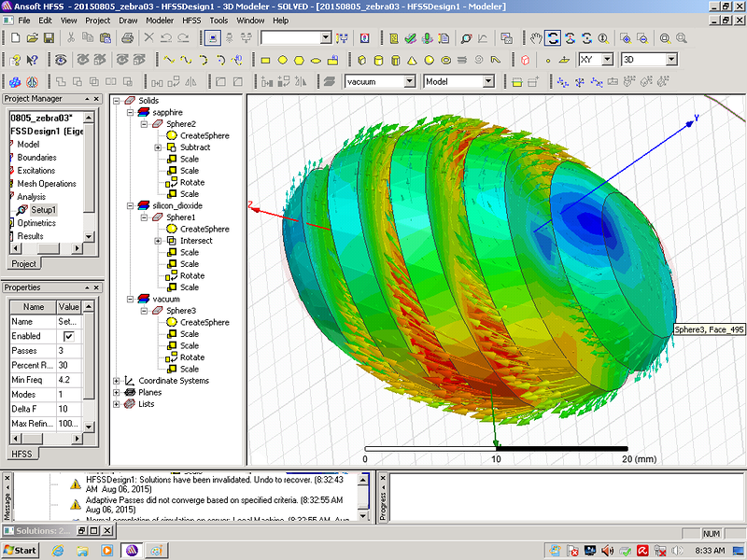The image size is (747, 560).
Task: Select the Pan hand tool
Action: point(535,38)
